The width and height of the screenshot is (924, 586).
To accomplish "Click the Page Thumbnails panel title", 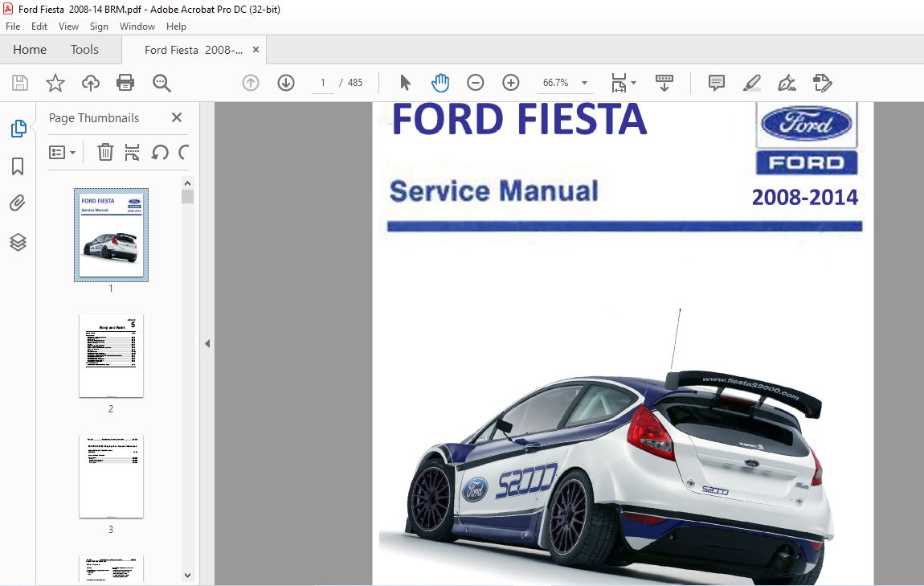I will [x=94, y=118].
